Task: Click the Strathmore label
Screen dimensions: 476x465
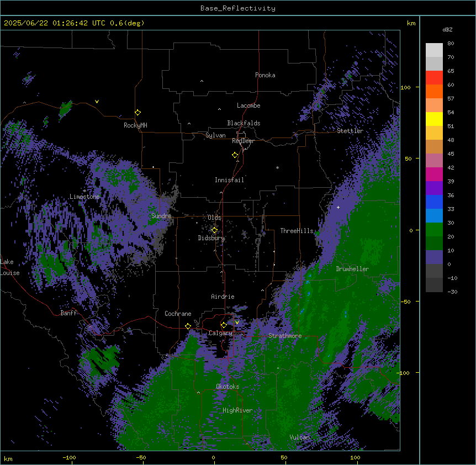Action: (285, 336)
